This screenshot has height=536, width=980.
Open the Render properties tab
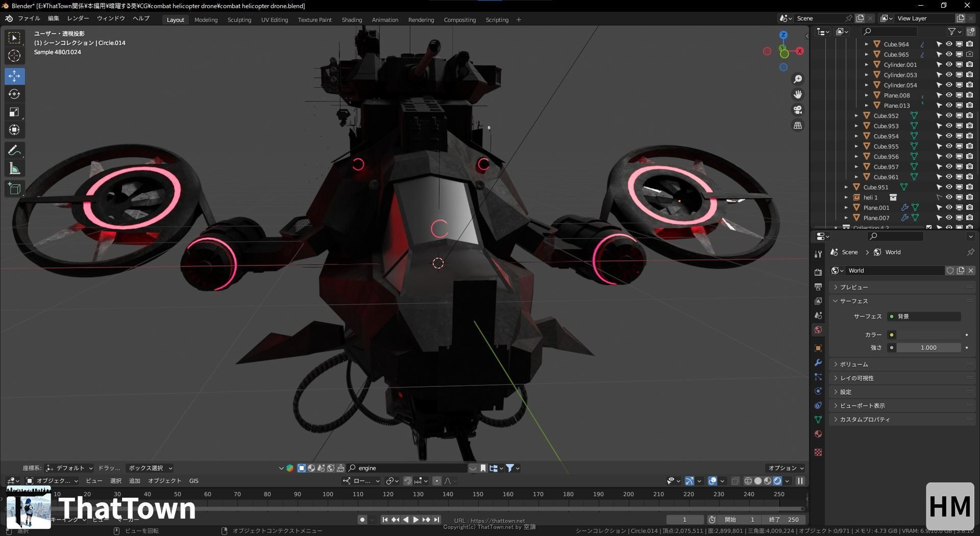[818, 272]
